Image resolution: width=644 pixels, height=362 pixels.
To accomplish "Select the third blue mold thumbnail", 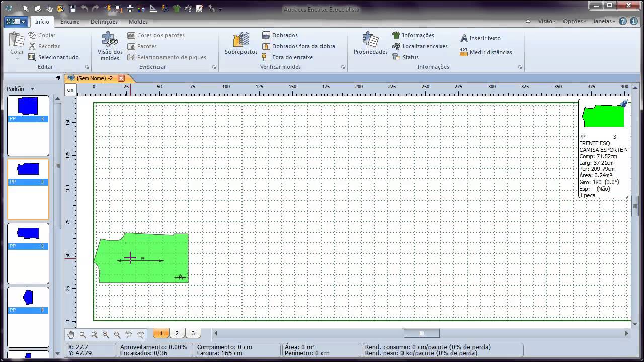I will pyautogui.click(x=28, y=253).
